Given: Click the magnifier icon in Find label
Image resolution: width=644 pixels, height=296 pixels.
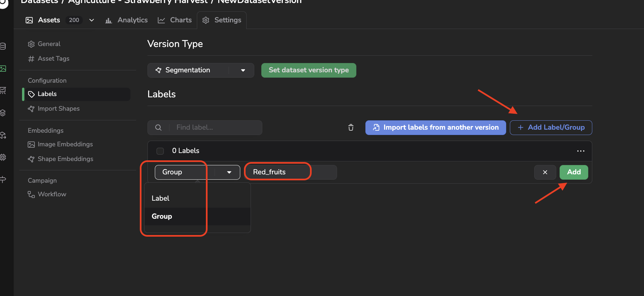Looking at the screenshot, I should click(158, 128).
